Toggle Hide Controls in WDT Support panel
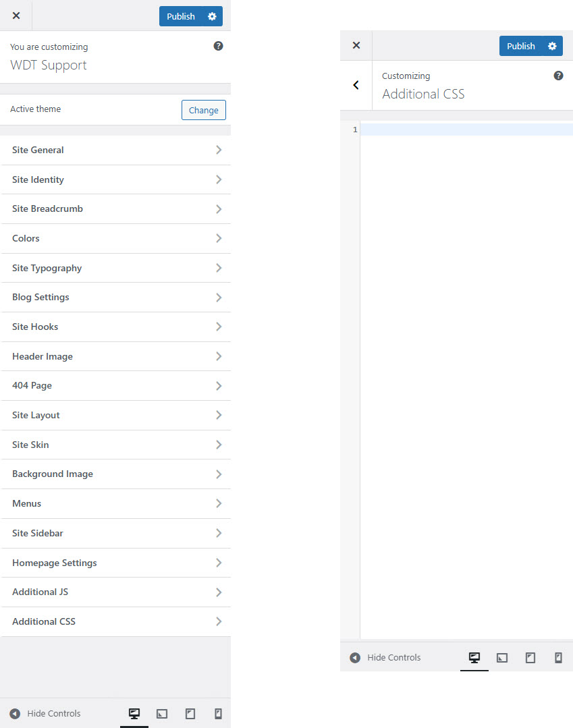573x728 pixels. [x=45, y=714]
